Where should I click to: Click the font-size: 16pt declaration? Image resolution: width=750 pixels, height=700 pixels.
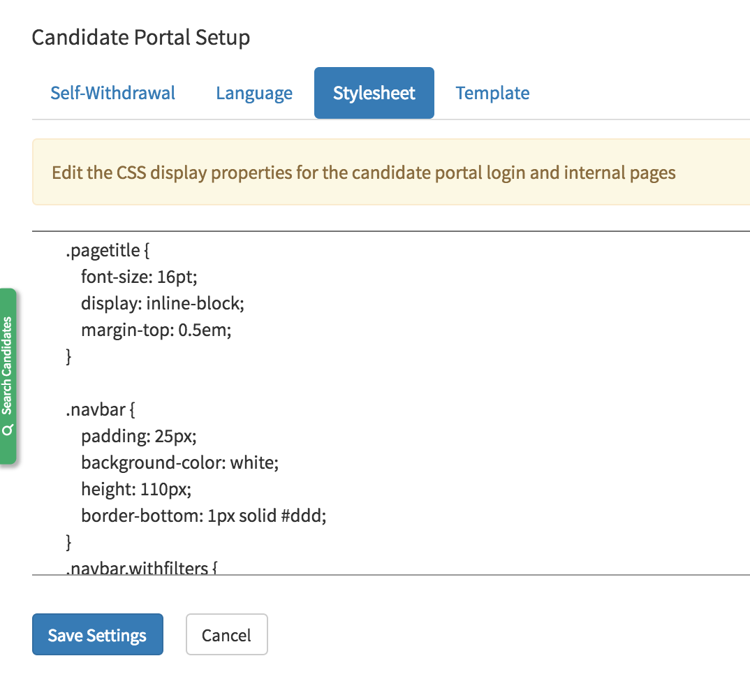(x=139, y=277)
